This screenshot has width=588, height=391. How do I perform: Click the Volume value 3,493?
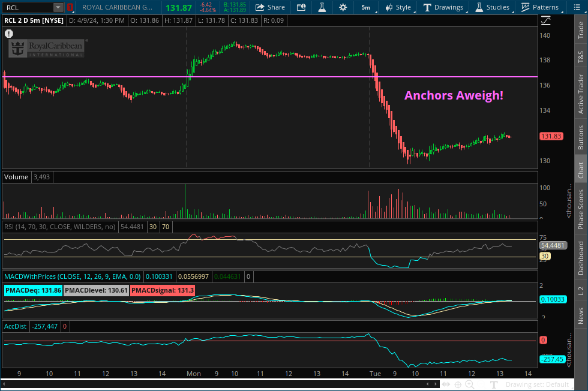point(41,177)
